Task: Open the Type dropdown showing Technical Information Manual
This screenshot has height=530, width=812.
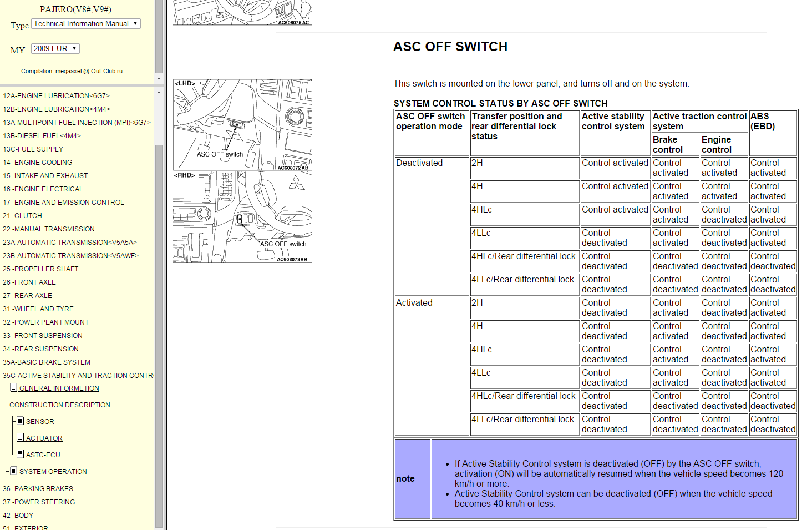Action: click(86, 24)
